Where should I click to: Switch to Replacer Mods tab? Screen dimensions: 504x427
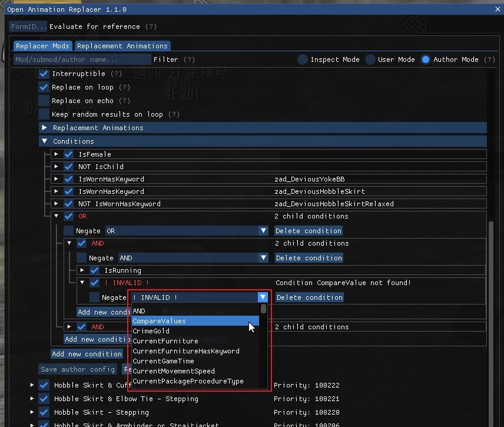point(43,46)
